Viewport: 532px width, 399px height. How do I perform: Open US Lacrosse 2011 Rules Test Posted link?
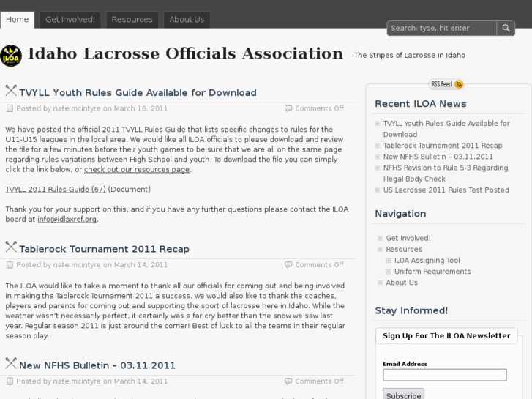446,190
